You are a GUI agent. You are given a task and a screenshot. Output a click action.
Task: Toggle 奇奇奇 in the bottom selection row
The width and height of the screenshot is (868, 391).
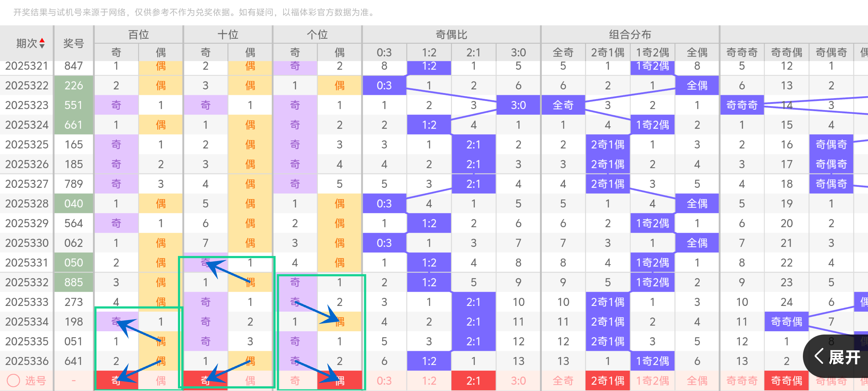[x=742, y=381]
